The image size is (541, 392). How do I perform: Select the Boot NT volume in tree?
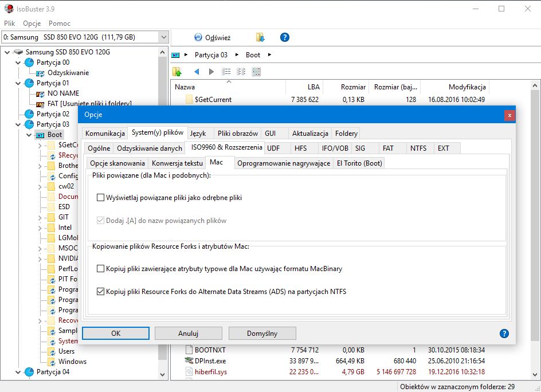click(54, 135)
